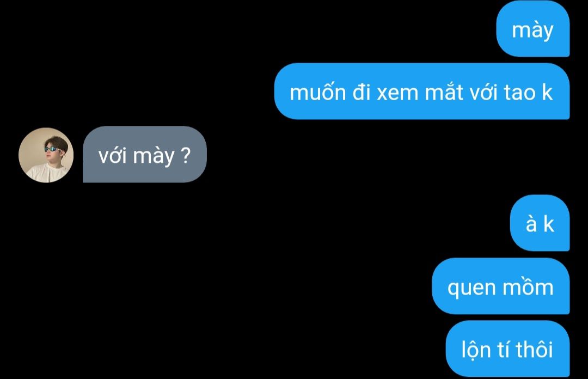This screenshot has width=588, height=379.
Task: Click the word "xem" in the blue message
Action: pyautogui.click(x=397, y=93)
